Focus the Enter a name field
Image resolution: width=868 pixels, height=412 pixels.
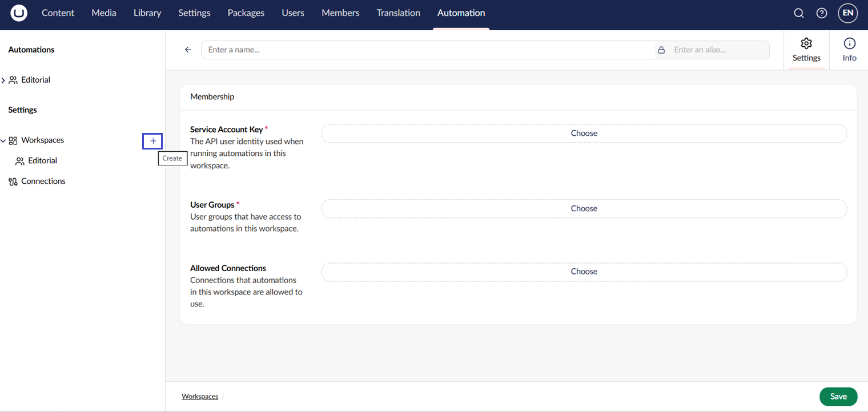[x=428, y=50]
